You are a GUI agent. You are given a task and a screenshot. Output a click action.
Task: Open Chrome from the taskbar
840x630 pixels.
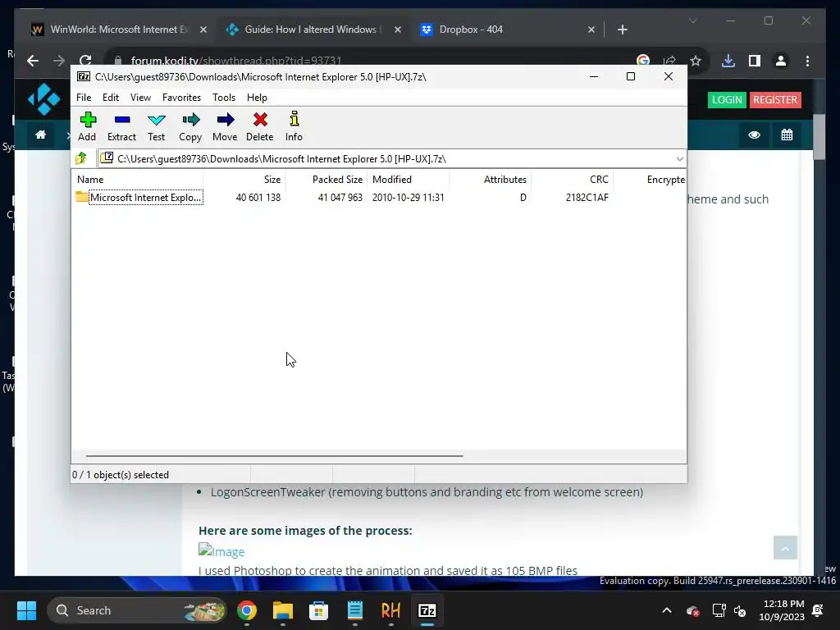tap(247, 610)
